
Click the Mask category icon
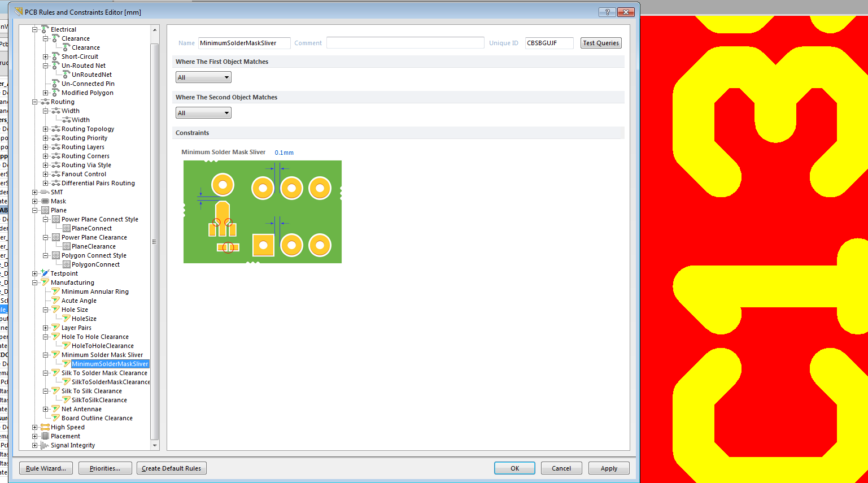click(x=45, y=201)
